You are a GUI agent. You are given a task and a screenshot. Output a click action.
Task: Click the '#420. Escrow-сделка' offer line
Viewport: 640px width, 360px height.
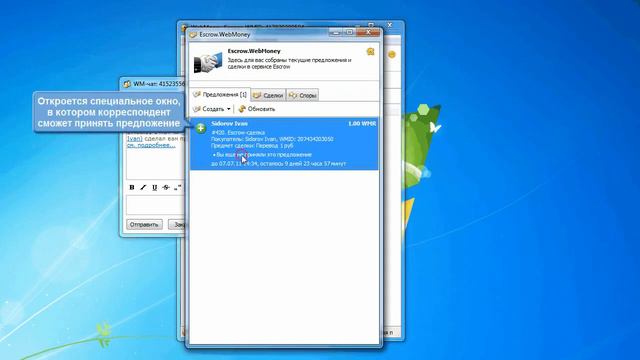(238, 132)
